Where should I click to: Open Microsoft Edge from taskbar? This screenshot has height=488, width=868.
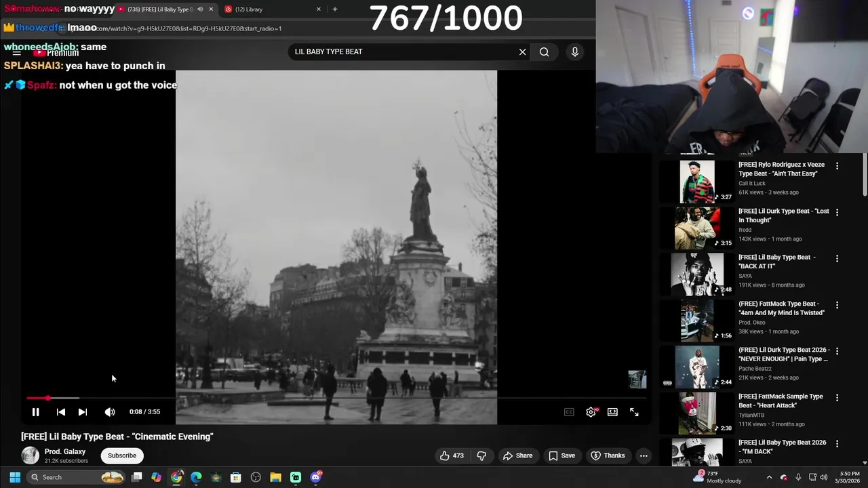(x=196, y=477)
